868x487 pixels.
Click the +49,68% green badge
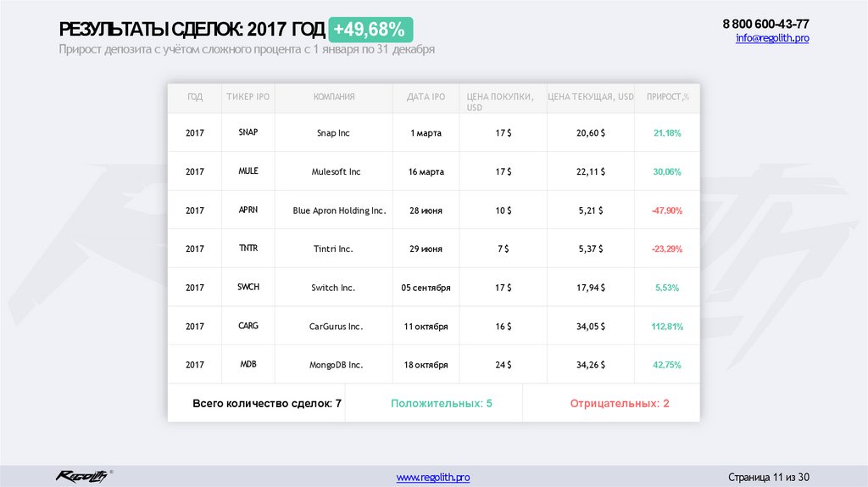(x=370, y=30)
